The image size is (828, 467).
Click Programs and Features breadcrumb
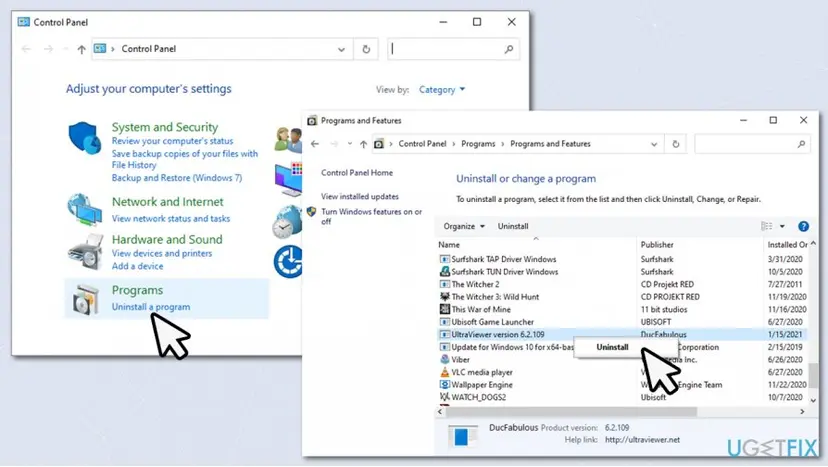click(550, 144)
